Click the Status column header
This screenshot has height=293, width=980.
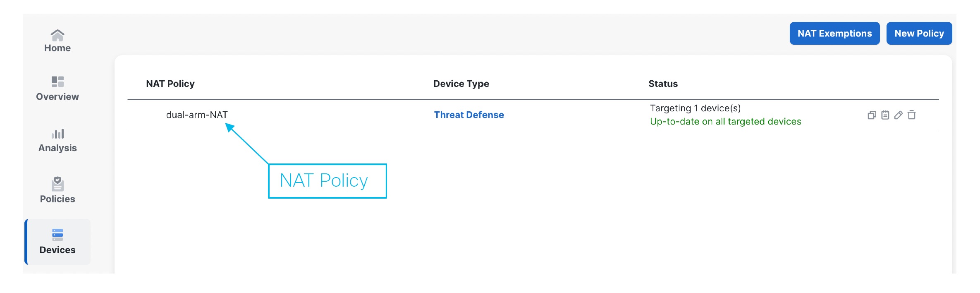pos(663,84)
